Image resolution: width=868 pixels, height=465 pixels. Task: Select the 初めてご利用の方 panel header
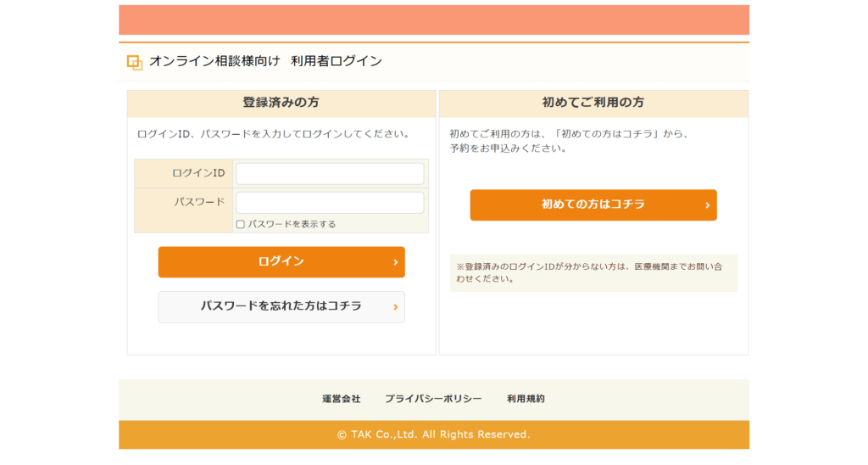pyautogui.click(x=593, y=103)
